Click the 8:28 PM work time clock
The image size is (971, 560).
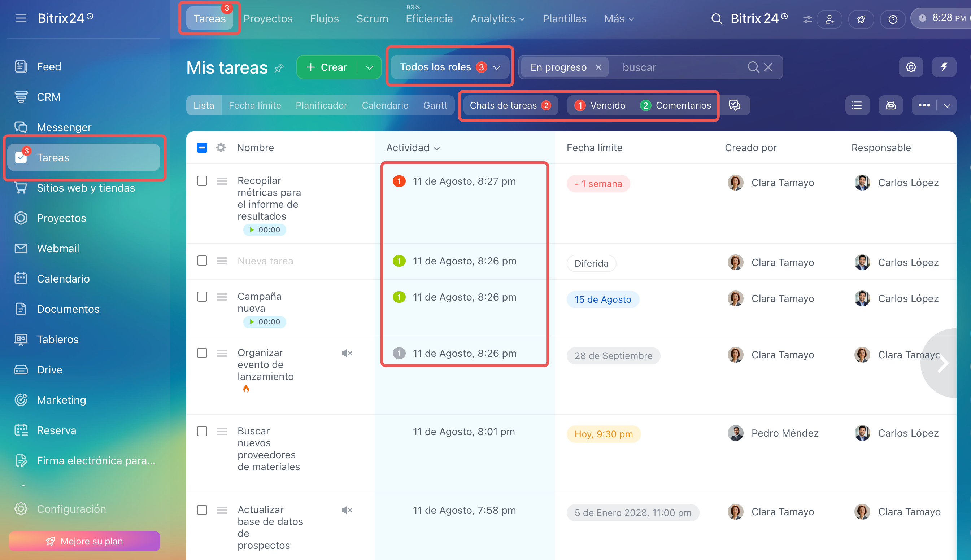coord(942,18)
